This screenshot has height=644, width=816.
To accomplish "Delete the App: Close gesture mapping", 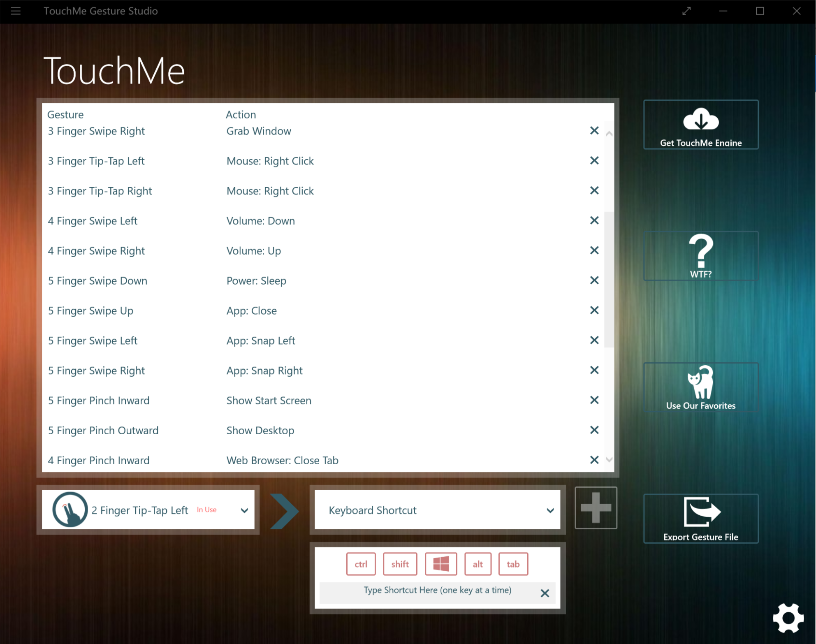I will coord(594,310).
